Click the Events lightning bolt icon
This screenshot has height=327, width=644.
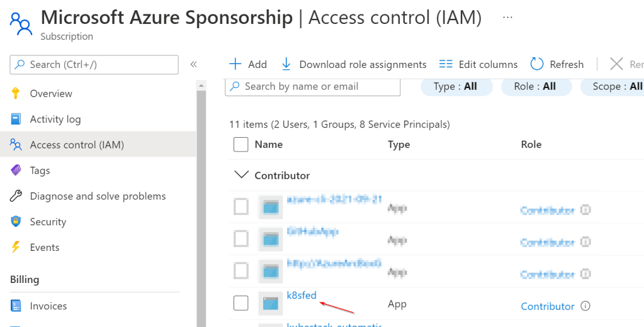tap(16, 248)
